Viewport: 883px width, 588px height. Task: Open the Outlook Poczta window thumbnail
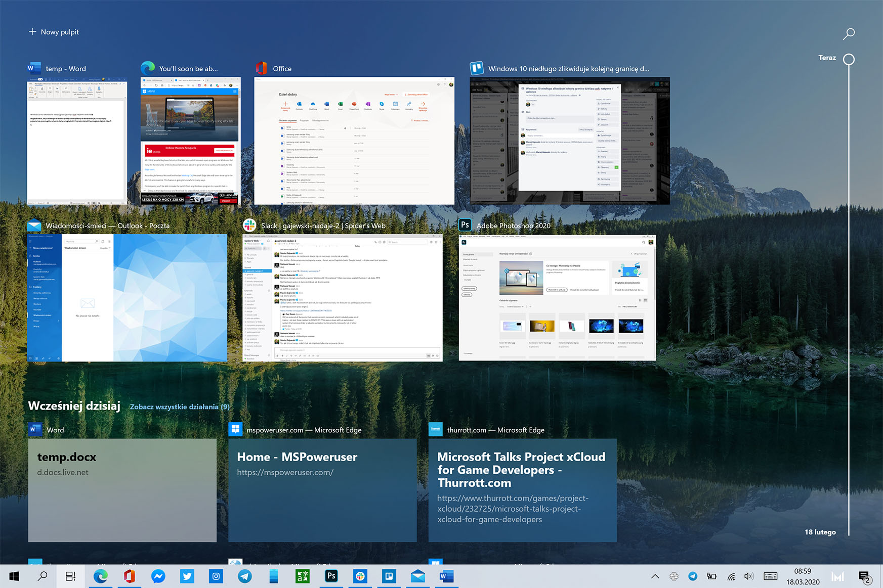(127, 298)
